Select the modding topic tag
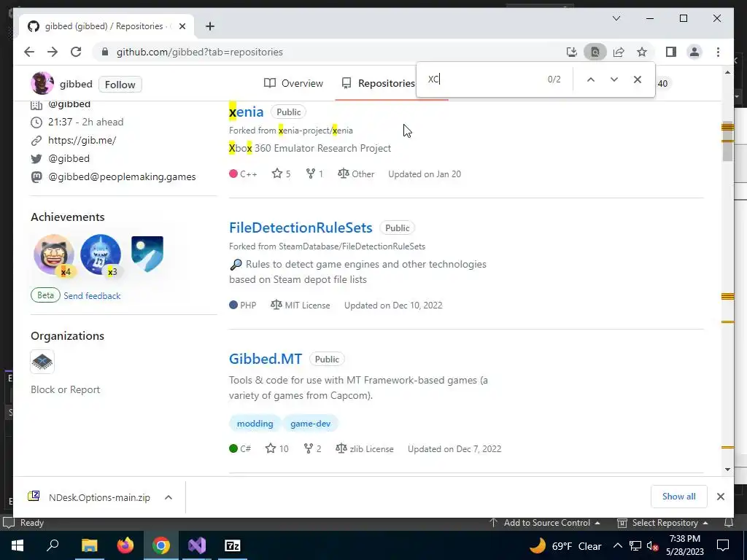The height and width of the screenshot is (560, 747). click(x=255, y=424)
